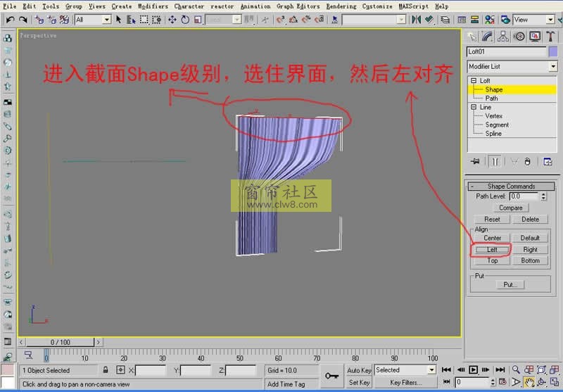Open the named selection sets dropdown
The width and height of the screenshot is (563, 392).
click(x=374, y=20)
